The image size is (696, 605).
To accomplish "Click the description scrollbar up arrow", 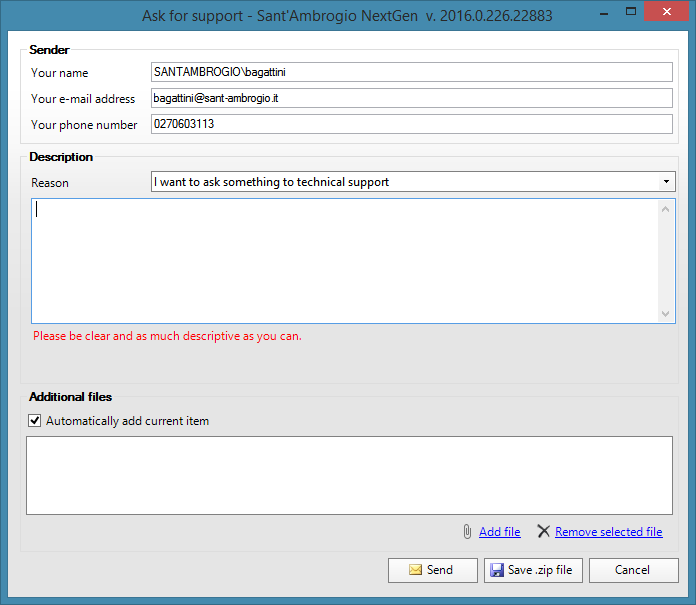I will pyautogui.click(x=665, y=209).
